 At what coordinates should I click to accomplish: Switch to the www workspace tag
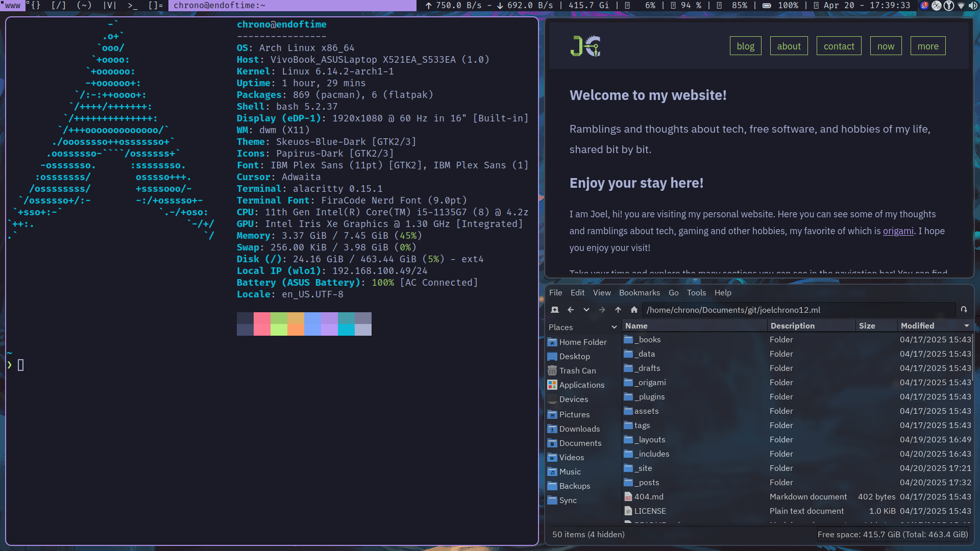point(13,5)
